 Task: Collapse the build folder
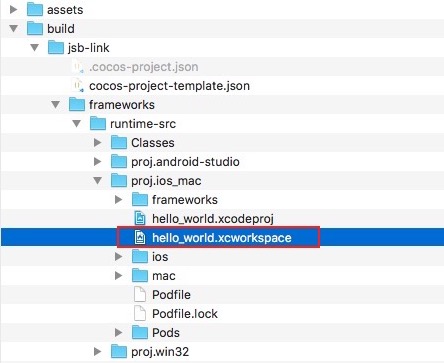14,29
